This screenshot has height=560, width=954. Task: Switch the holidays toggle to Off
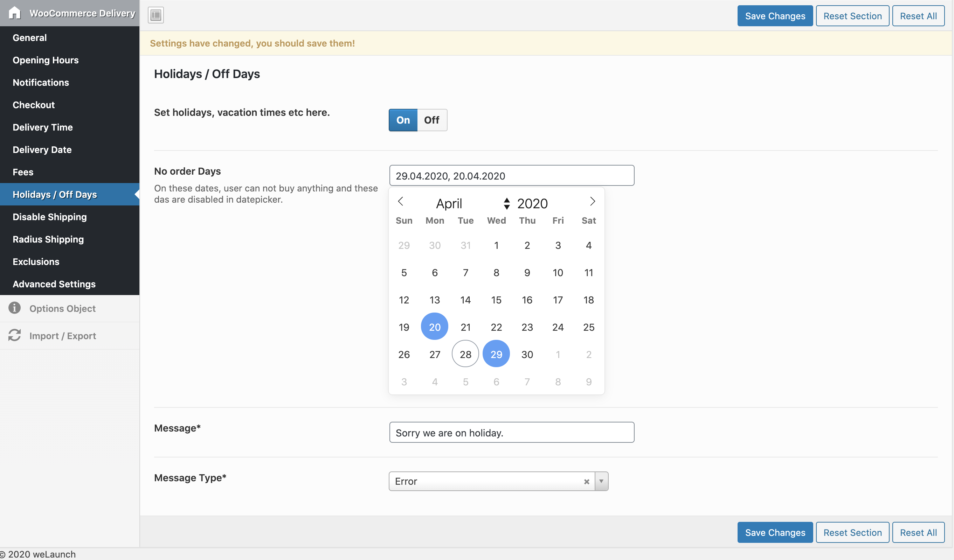tap(431, 120)
